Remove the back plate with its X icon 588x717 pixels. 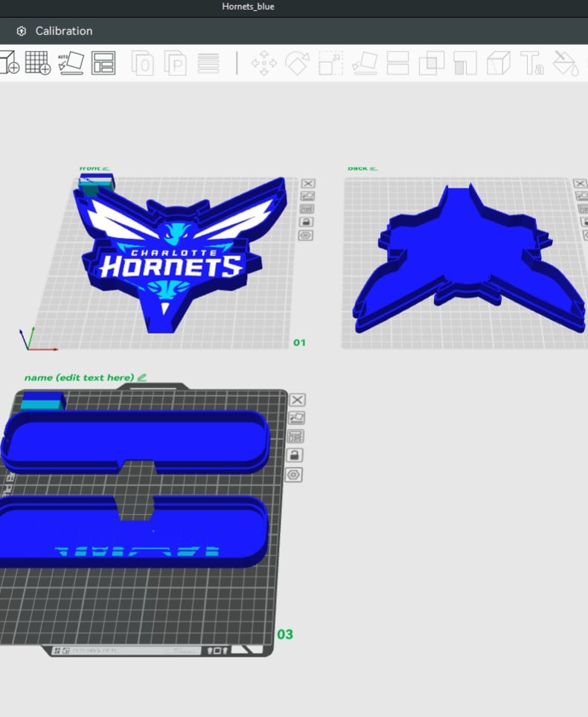click(580, 183)
